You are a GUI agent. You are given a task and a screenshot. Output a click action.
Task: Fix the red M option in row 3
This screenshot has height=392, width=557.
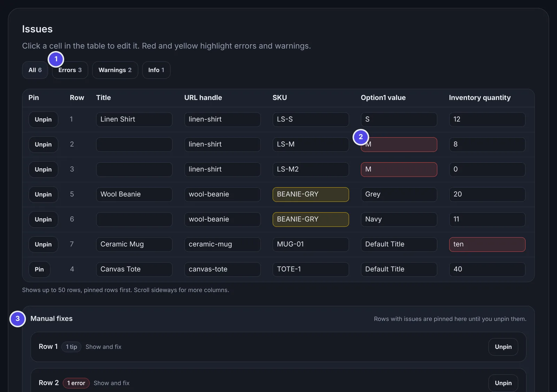pos(399,169)
